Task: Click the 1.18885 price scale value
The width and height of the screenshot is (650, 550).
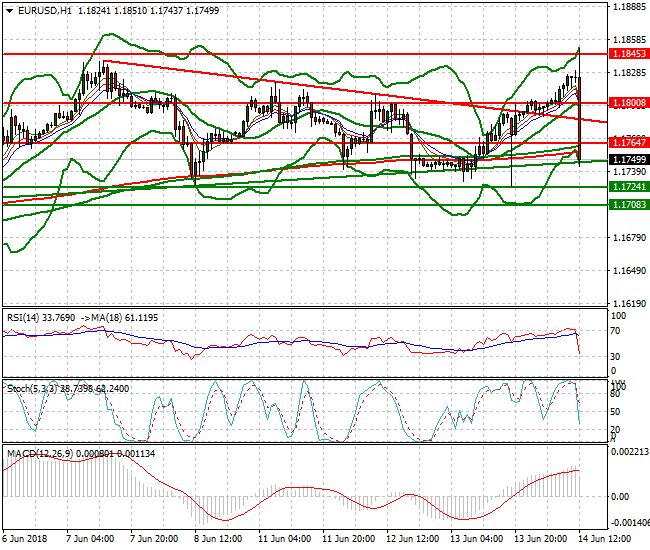Action: [x=629, y=7]
